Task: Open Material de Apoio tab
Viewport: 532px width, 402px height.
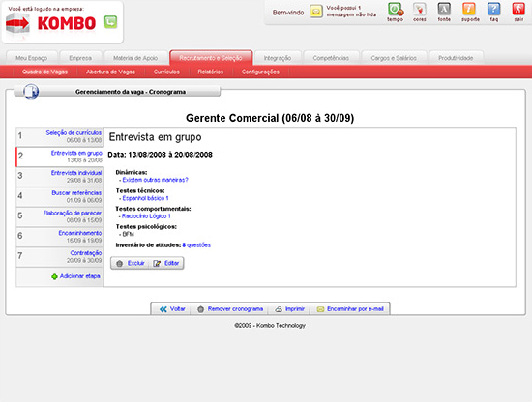Action: coord(135,58)
